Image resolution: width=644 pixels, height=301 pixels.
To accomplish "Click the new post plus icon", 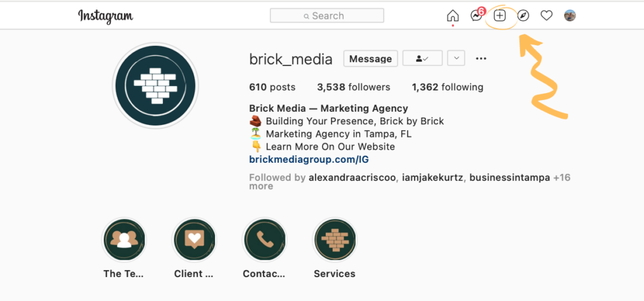I will [x=499, y=16].
